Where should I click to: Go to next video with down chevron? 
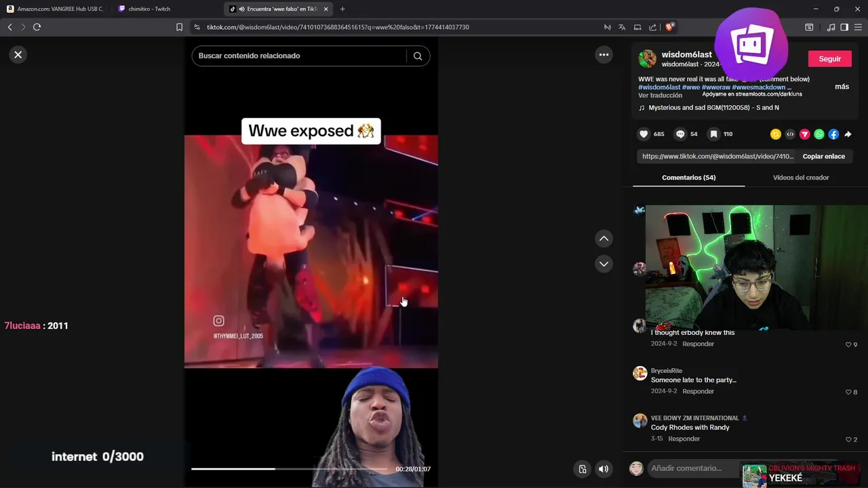coord(604,264)
